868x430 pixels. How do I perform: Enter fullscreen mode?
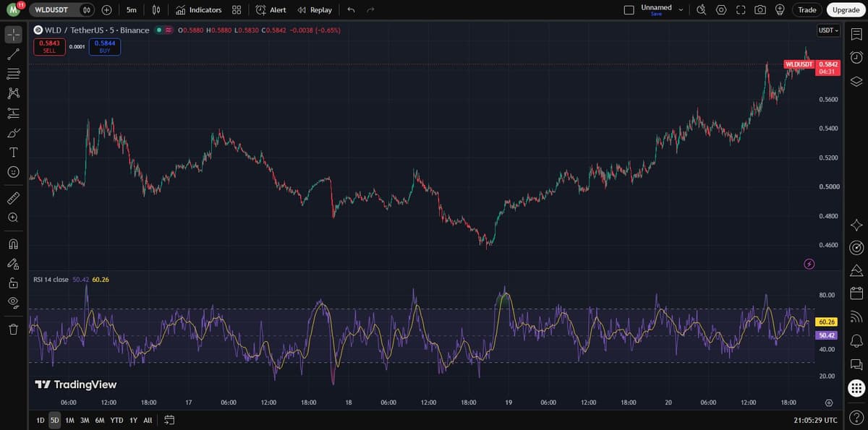tap(741, 10)
